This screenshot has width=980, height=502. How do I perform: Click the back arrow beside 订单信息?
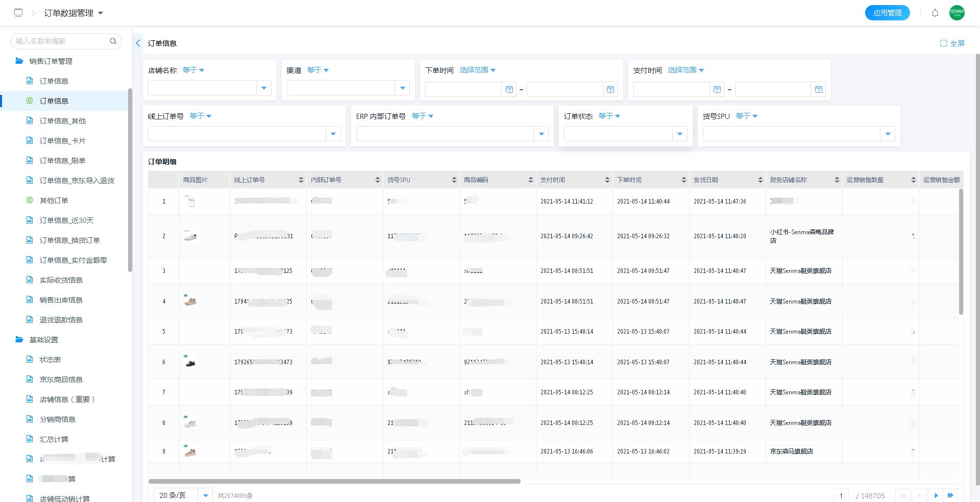[x=138, y=43]
